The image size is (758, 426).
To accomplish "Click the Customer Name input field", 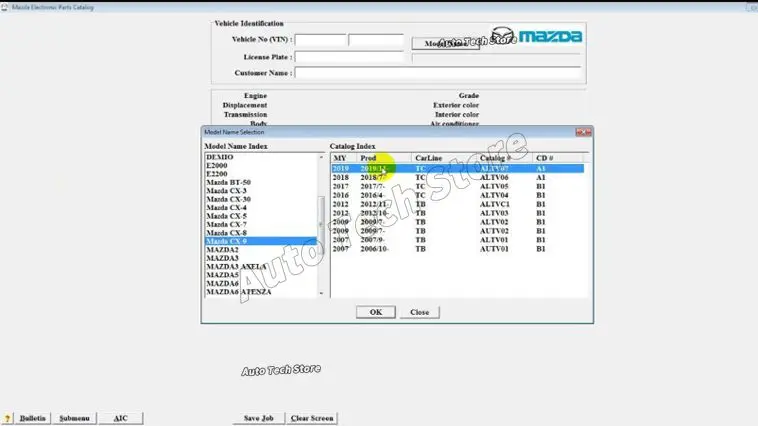I will [437, 73].
